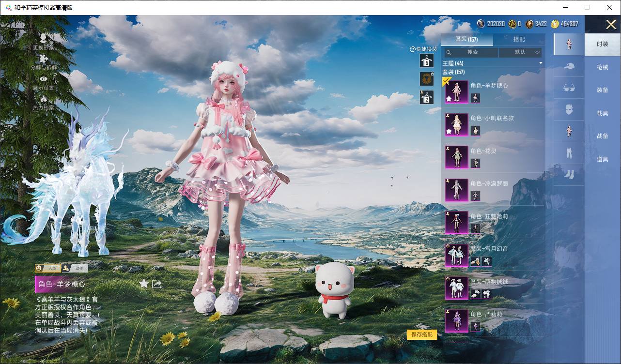Select the 角色-冷漠罗丽 outfit thumbnail
621x364 pixels.
(x=456, y=190)
